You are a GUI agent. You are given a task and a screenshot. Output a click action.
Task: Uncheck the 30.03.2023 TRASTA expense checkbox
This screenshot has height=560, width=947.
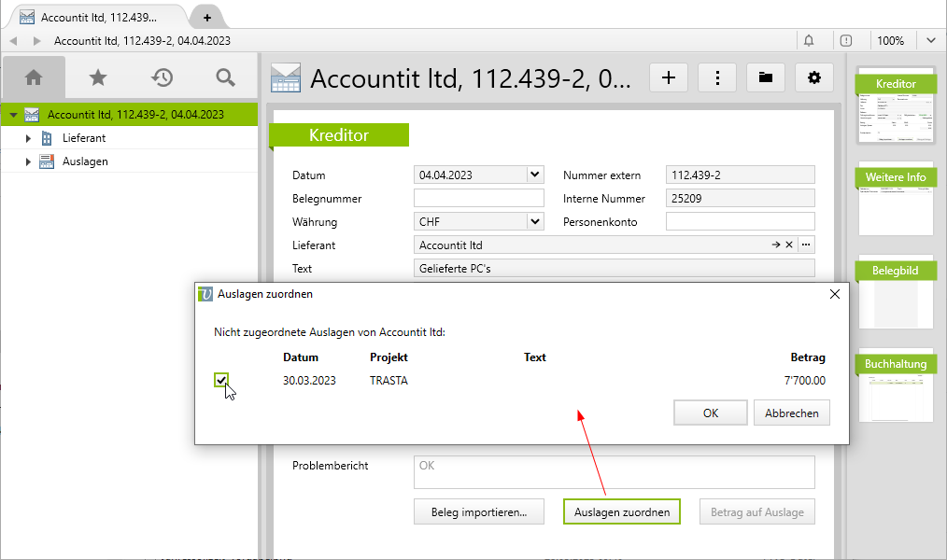tap(221, 380)
